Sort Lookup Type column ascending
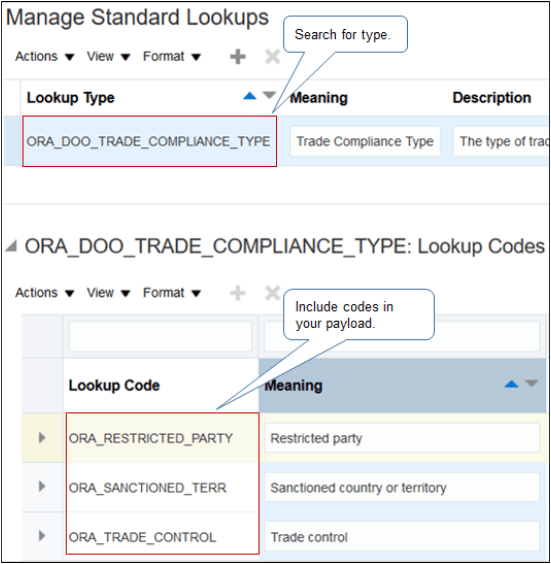This screenshot has width=551, height=564. tap(250, 96)
